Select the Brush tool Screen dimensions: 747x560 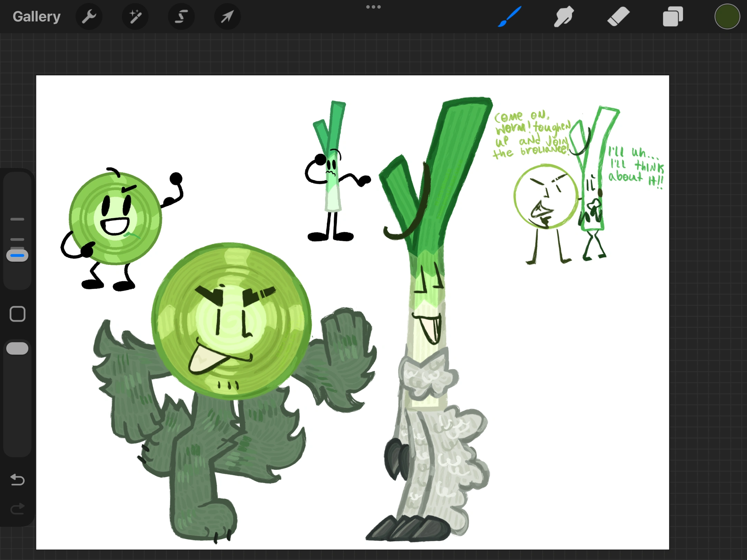click(509, 16)
